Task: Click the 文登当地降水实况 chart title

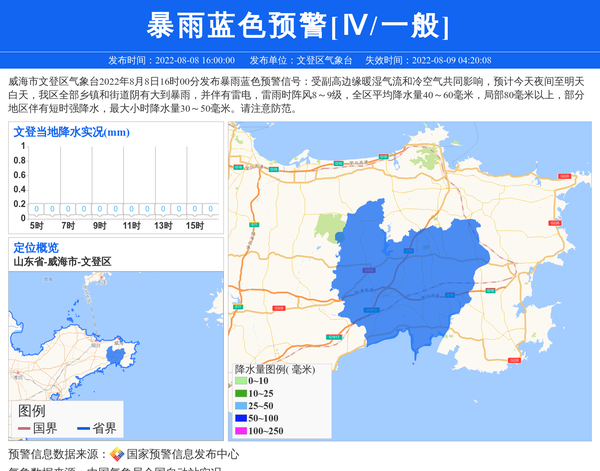Action: click(71, 132)
